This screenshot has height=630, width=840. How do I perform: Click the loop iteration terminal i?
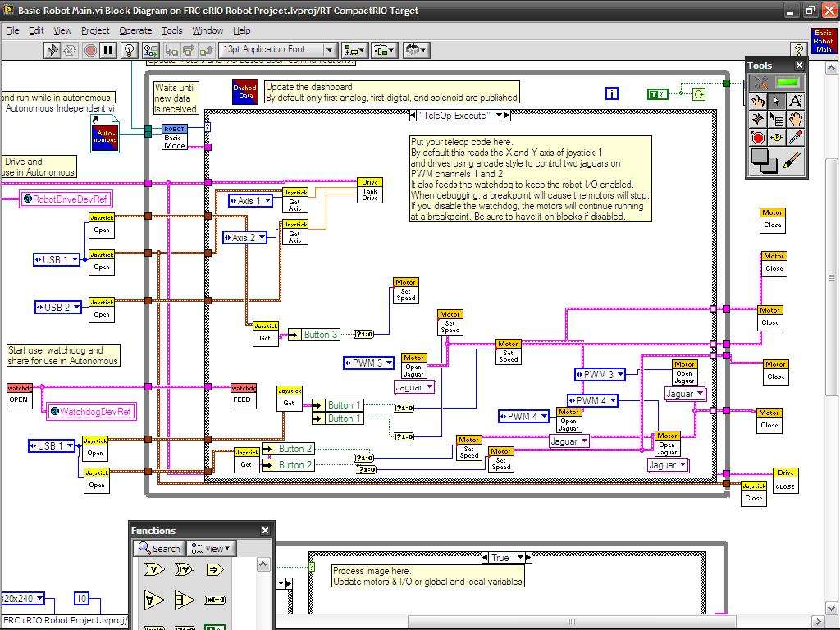611,94
